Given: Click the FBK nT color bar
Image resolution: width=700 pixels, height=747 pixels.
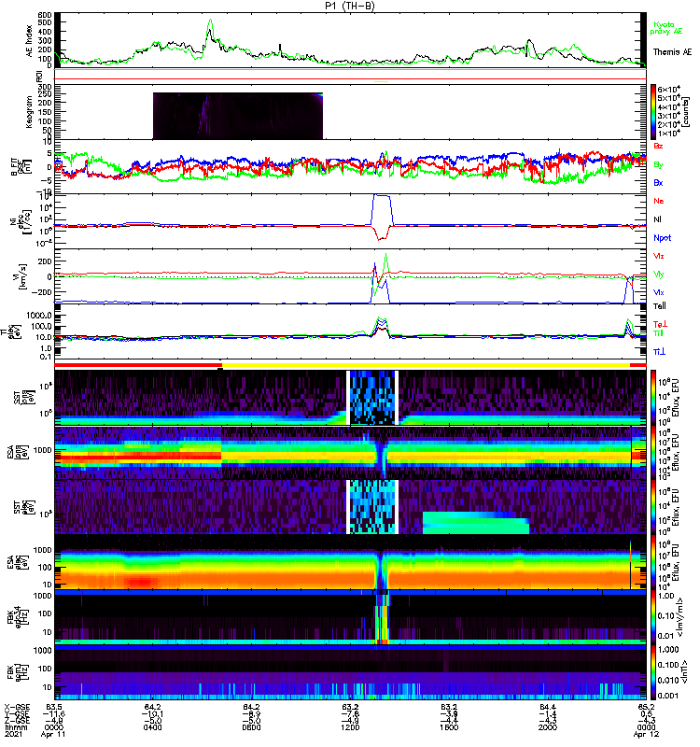Looking at the screenshot, I should pos(653,672).
